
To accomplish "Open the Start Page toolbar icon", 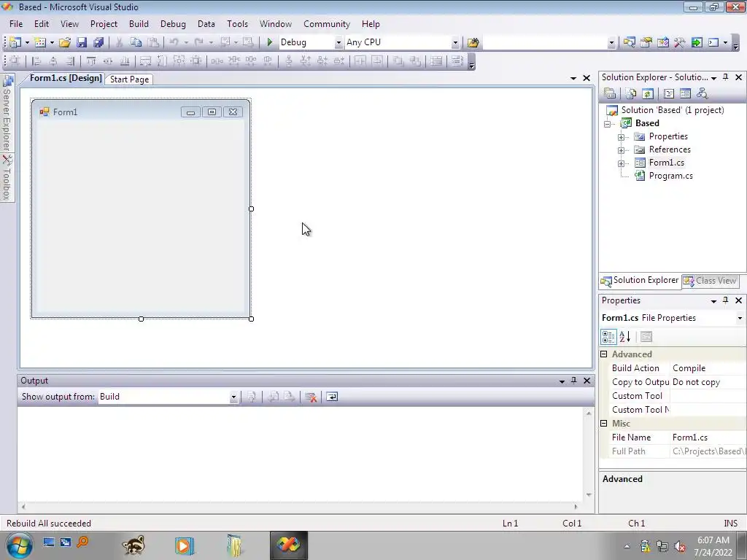I will 697,42.
